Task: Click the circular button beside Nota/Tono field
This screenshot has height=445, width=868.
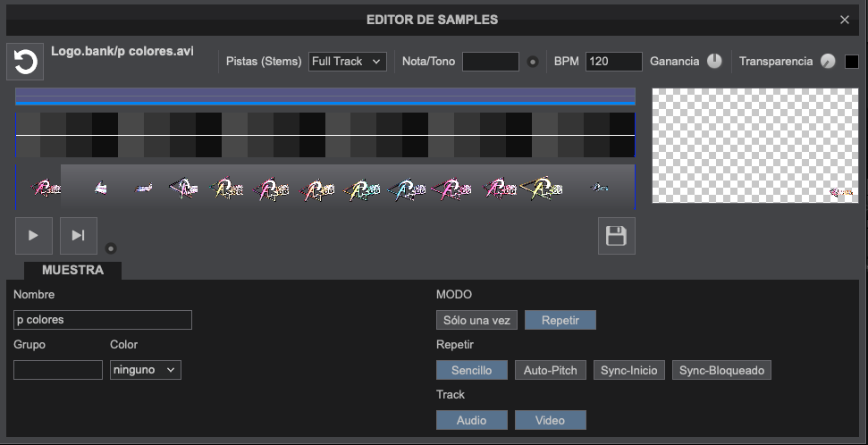Action: (533, 62)
